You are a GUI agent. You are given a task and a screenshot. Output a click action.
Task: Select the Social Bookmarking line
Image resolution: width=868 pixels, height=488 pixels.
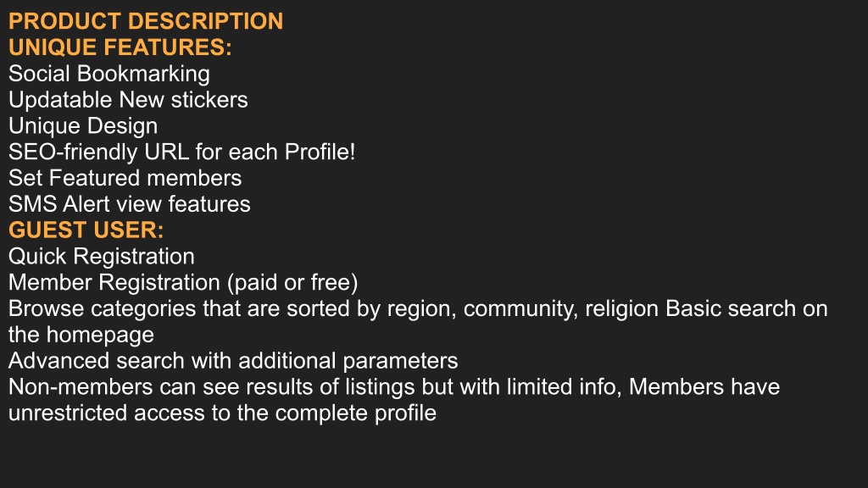(x=109, y=75)
